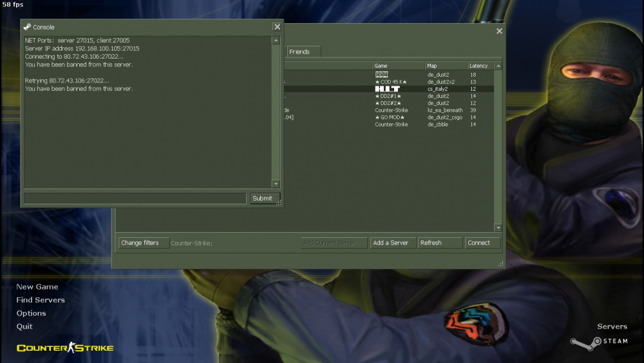Focus the console command input field
Screen dimensions: 644x363
point(135,199)
